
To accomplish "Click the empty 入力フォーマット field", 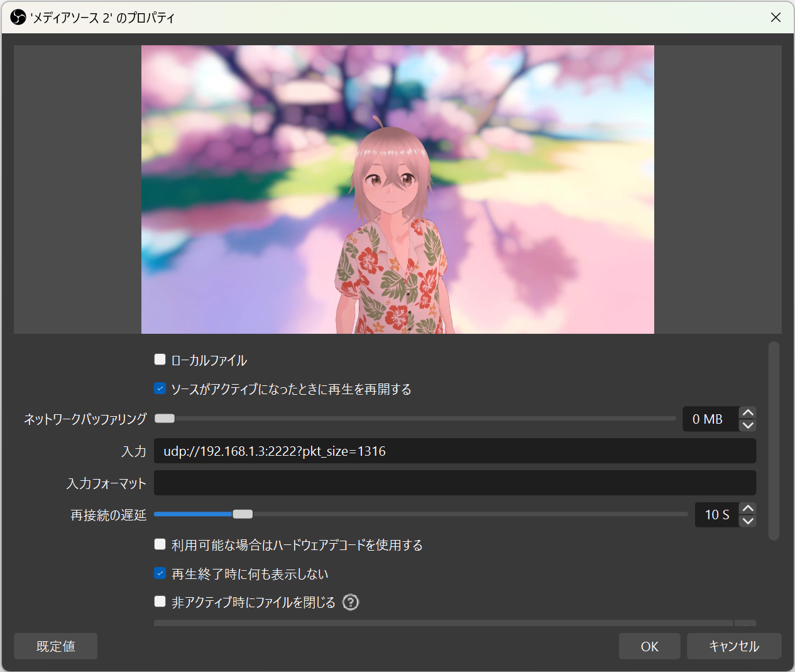I will click(455, 483).
